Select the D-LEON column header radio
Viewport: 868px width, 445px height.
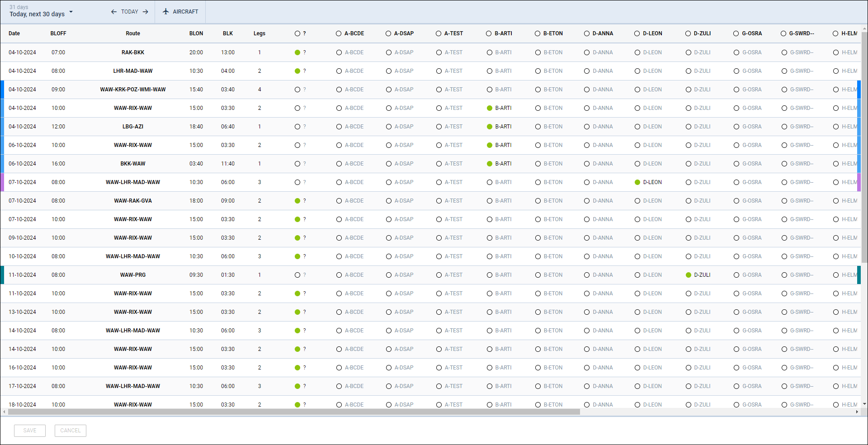pyautogui.click(x=637, y=33)
